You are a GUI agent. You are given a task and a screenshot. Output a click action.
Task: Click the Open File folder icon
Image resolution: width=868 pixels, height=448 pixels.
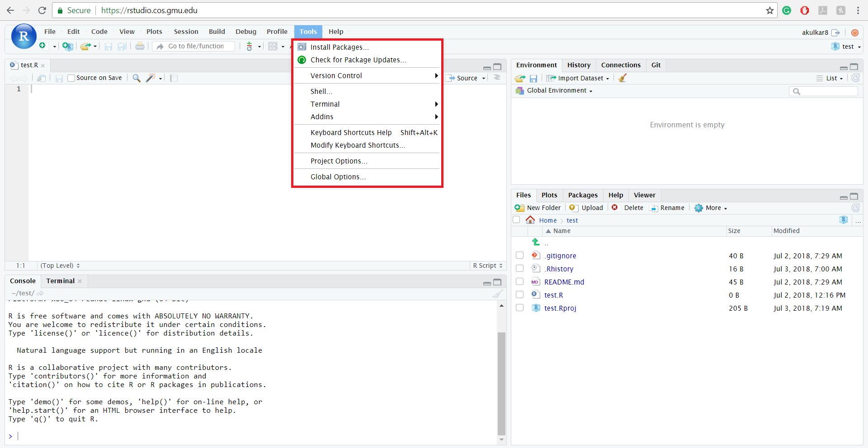85,46
